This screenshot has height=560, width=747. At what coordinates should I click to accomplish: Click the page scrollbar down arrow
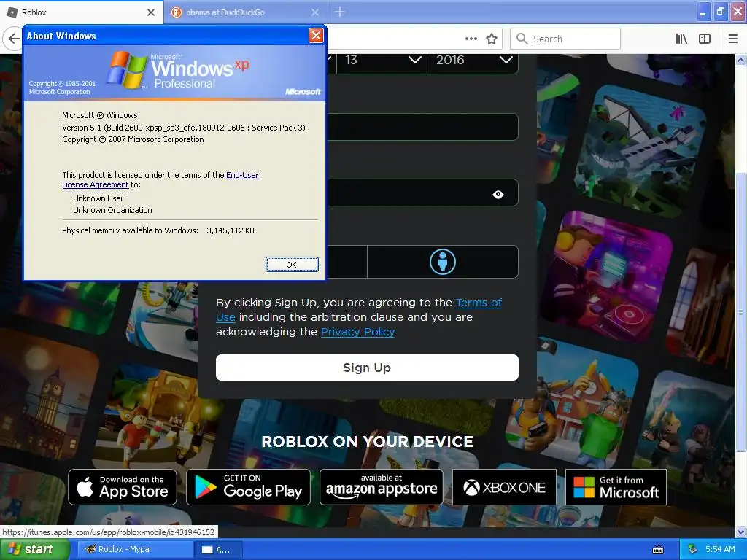pyautogui.click(x=741, y=532)
